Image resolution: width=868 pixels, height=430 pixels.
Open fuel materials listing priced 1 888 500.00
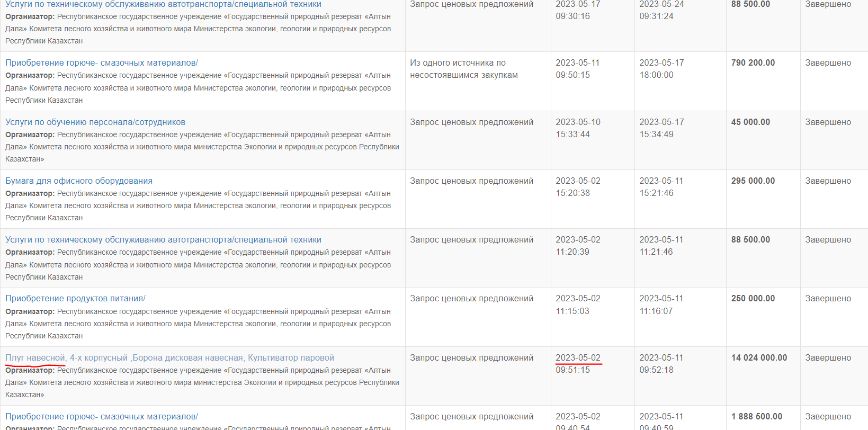point(102,417)
